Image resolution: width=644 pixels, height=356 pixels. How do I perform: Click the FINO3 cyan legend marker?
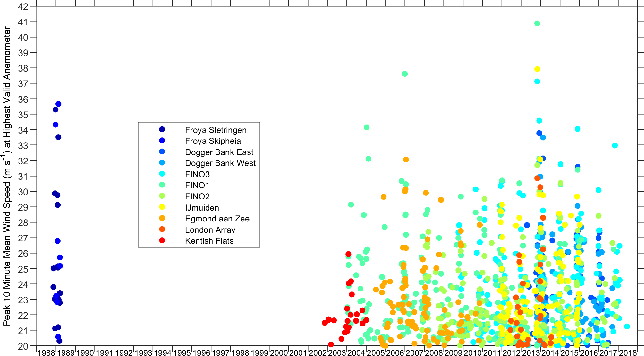pyautogui.click(x=162, y=174)
